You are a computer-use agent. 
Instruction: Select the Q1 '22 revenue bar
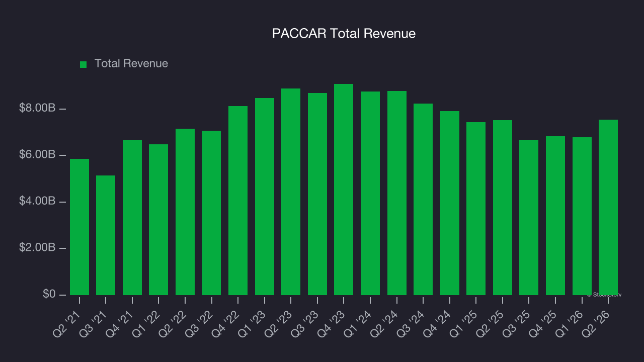[x=158, y=220]
